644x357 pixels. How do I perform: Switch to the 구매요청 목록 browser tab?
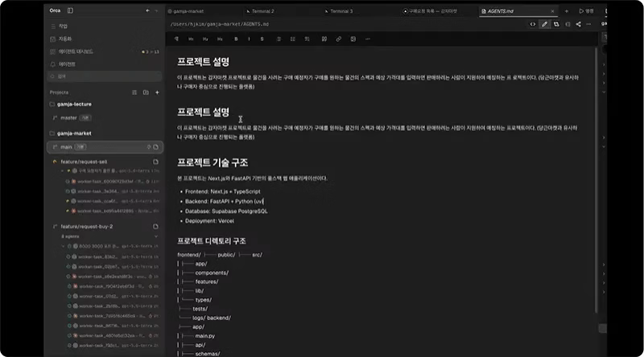coord(430,11)
